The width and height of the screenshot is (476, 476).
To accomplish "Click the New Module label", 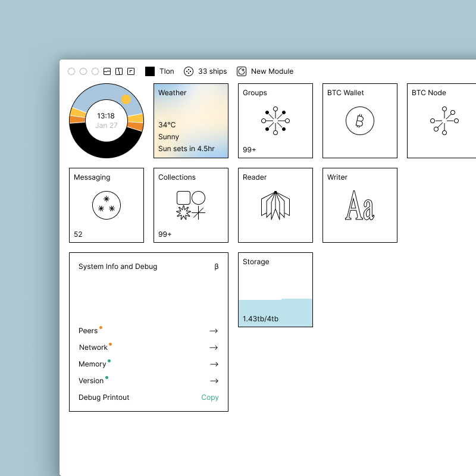I will click(272, 71).
